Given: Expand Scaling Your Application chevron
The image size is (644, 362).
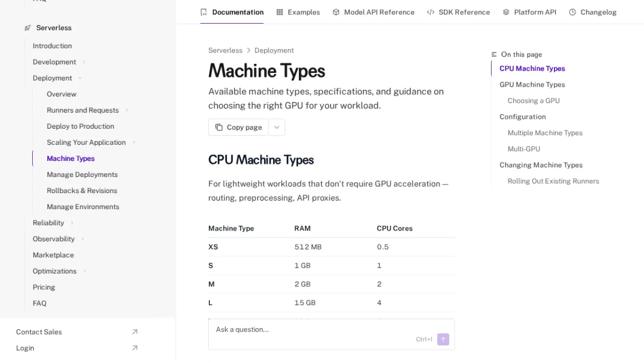Looking at the screenshot, I should [134, 143].
